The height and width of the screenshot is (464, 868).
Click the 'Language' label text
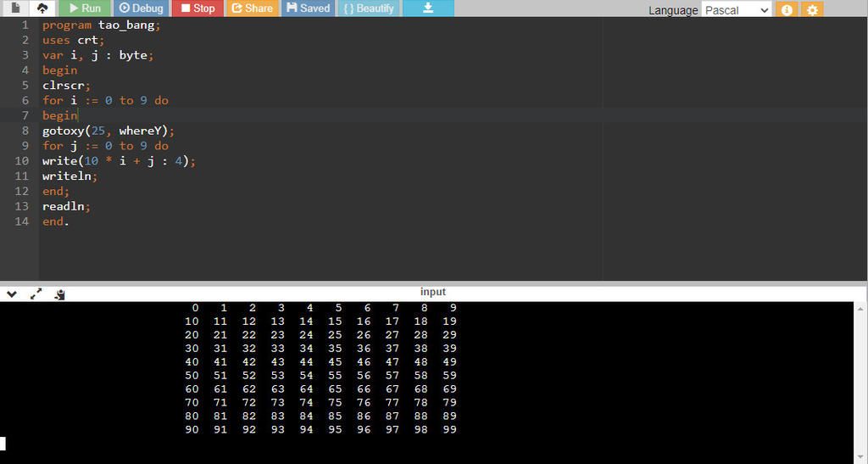pyautogui.click(x=673, y=10)
